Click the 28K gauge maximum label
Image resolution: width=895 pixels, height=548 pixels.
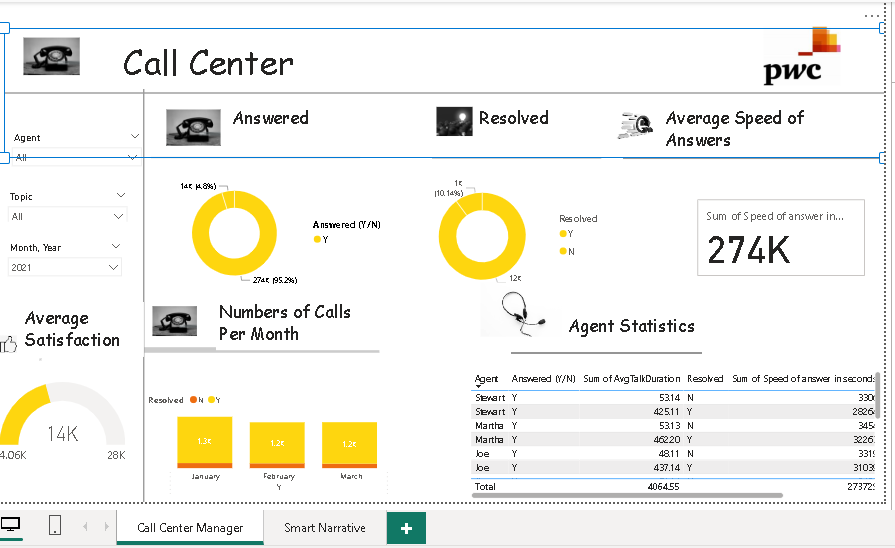(x=116, y=455)
